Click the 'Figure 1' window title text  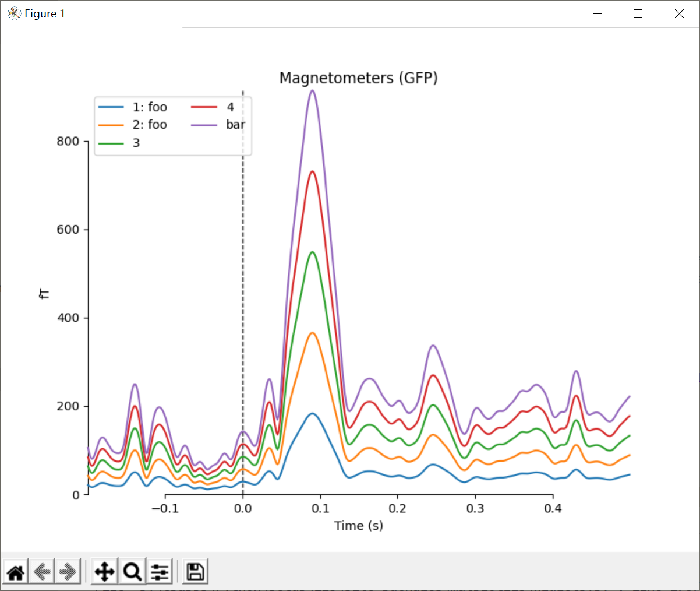tap(45, 13)
